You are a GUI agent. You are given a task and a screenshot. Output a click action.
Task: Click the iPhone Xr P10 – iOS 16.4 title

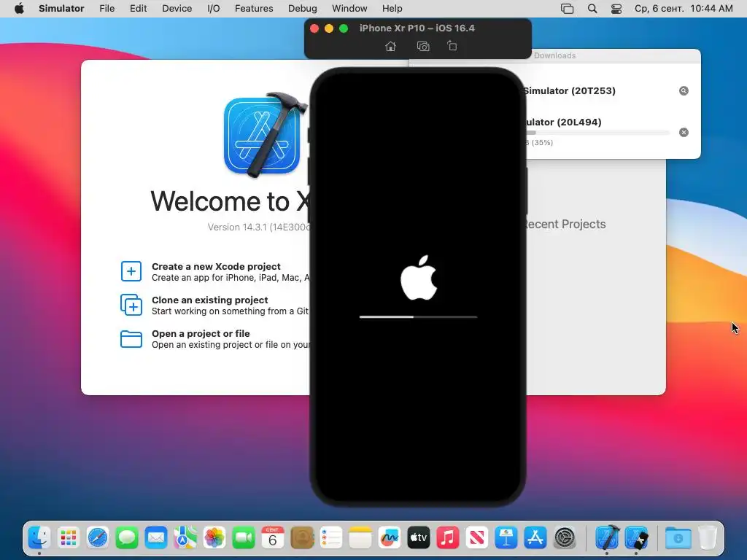coord(417,28)
